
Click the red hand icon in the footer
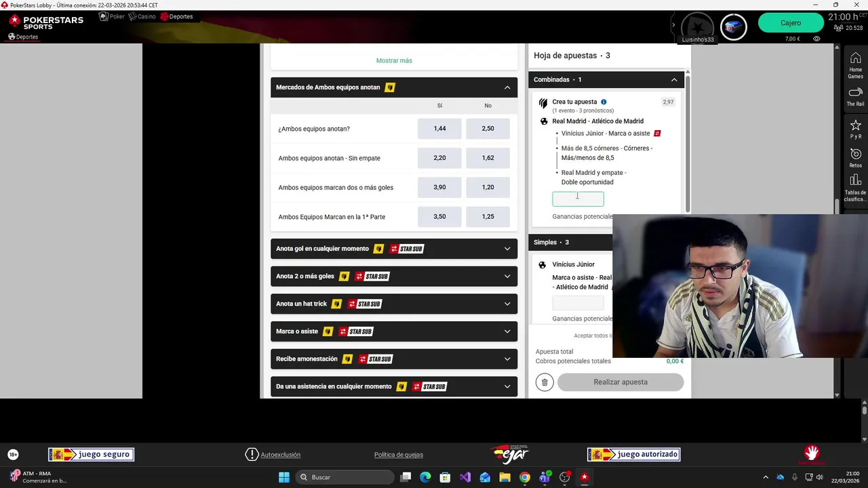[811, 453]
